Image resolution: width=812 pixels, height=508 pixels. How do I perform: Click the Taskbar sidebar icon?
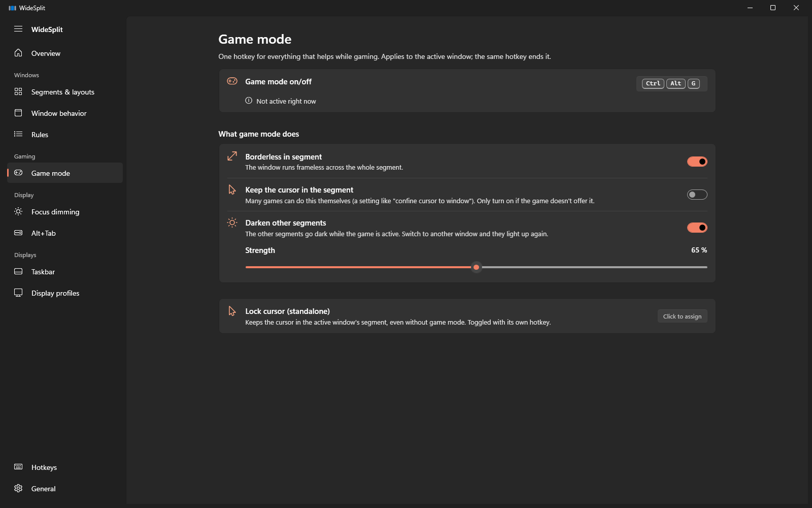pos(18,271)
